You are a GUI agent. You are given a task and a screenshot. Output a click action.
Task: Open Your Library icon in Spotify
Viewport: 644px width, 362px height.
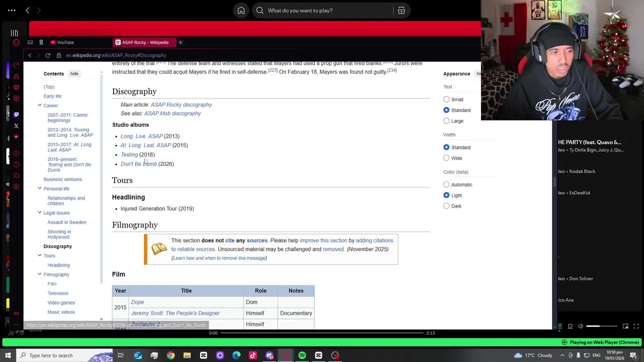pos(14,33)
